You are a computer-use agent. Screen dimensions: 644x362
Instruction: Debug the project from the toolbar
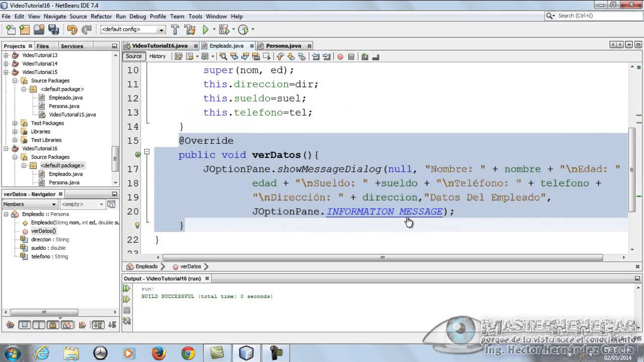point(223,30)
